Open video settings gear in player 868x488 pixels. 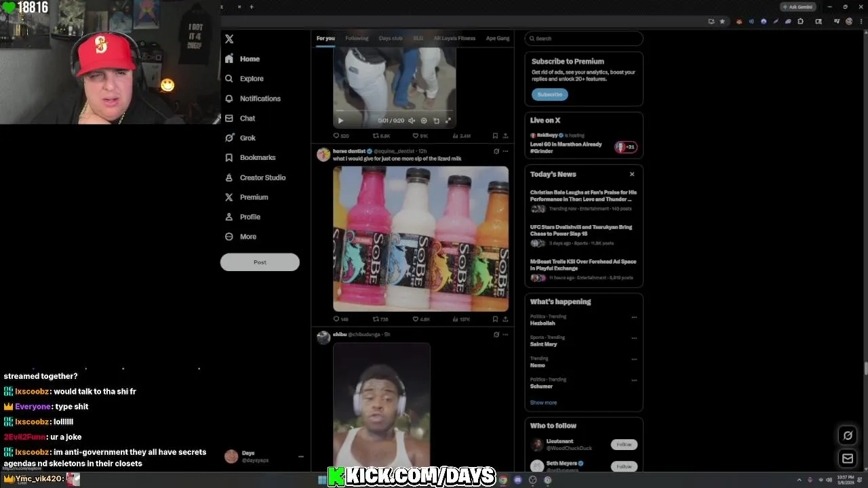click(x=424, y=121)
